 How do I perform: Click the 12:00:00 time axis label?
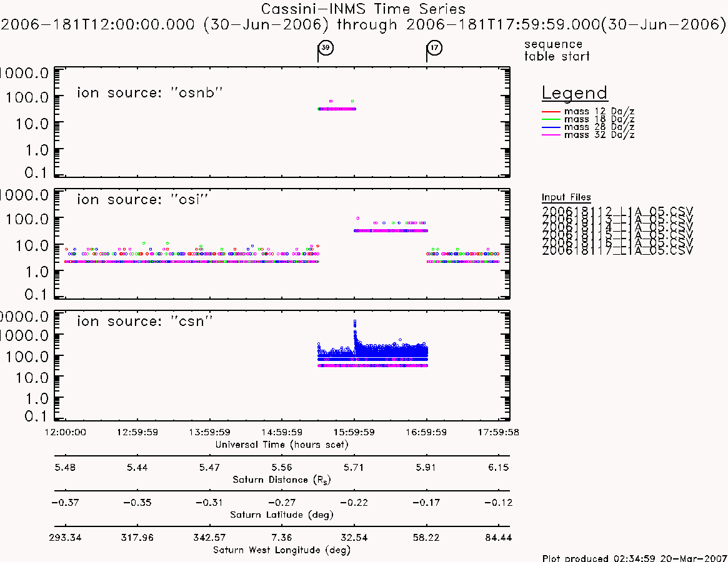pyautogui.click(x=65, y=432)
